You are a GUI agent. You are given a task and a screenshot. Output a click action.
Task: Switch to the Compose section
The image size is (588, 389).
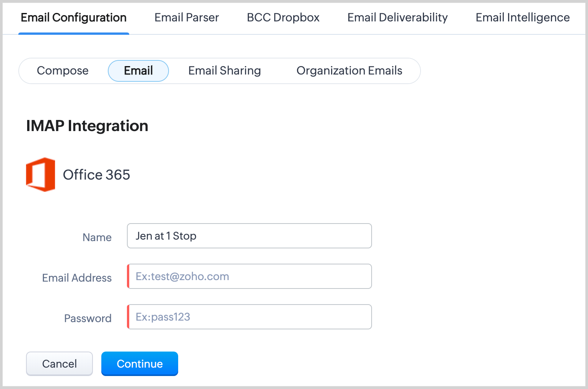tap(63, 71)
